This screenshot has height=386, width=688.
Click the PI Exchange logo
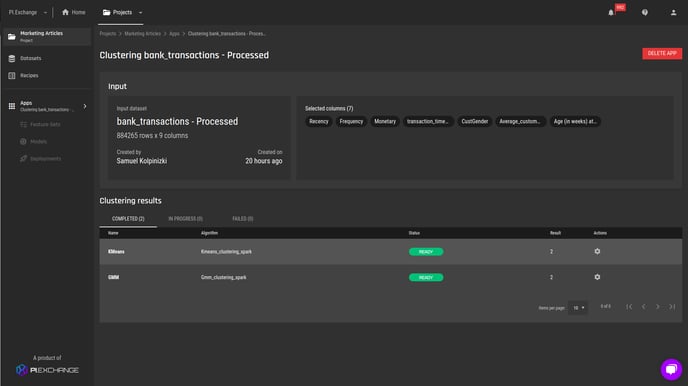[x=47, y=370]
